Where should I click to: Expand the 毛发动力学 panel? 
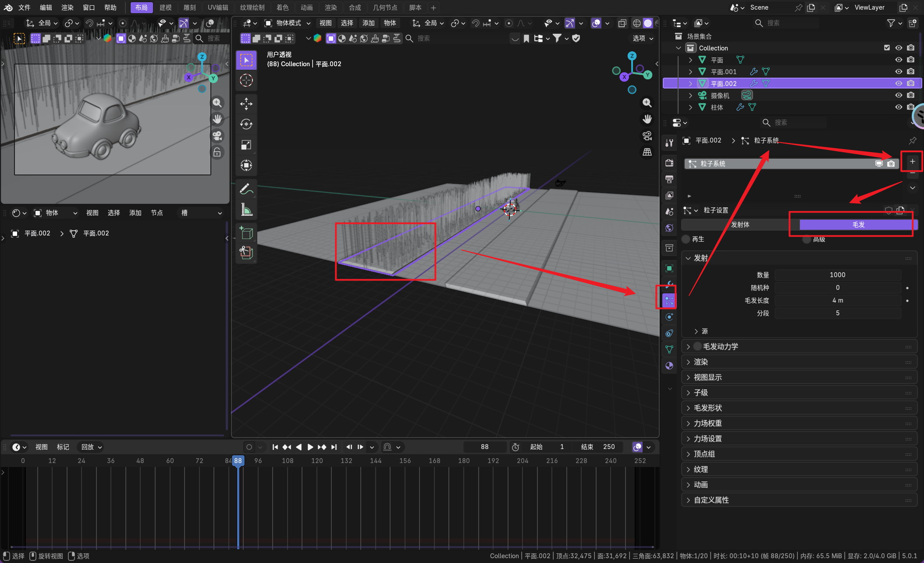pos(688,346)
